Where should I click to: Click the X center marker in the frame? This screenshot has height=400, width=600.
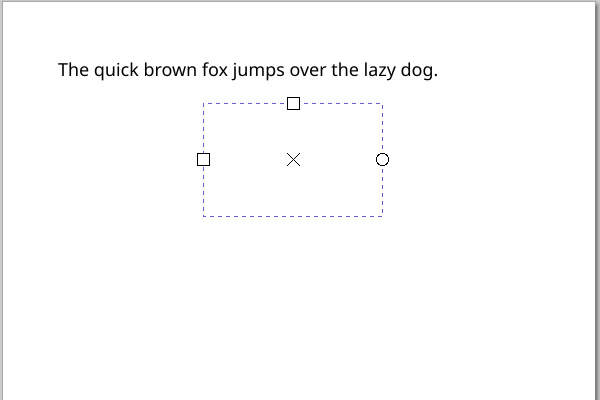click(293, 160)
